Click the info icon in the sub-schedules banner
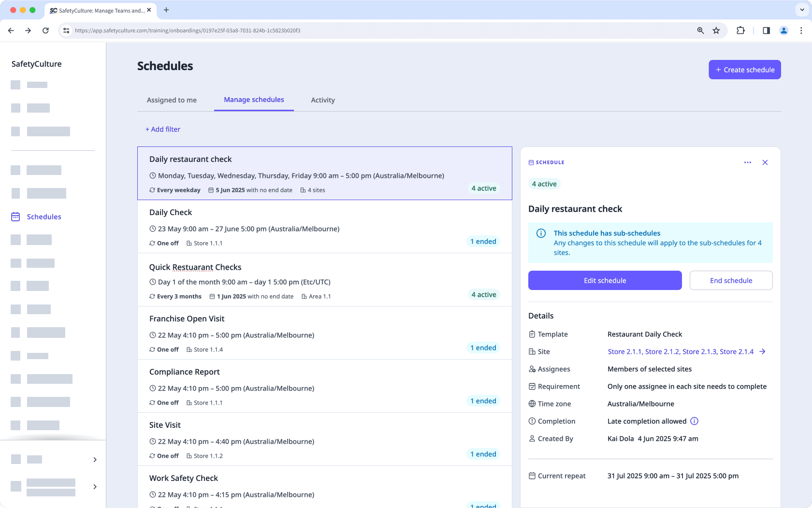This screenshot has width=812, height=508. (541, 233)
